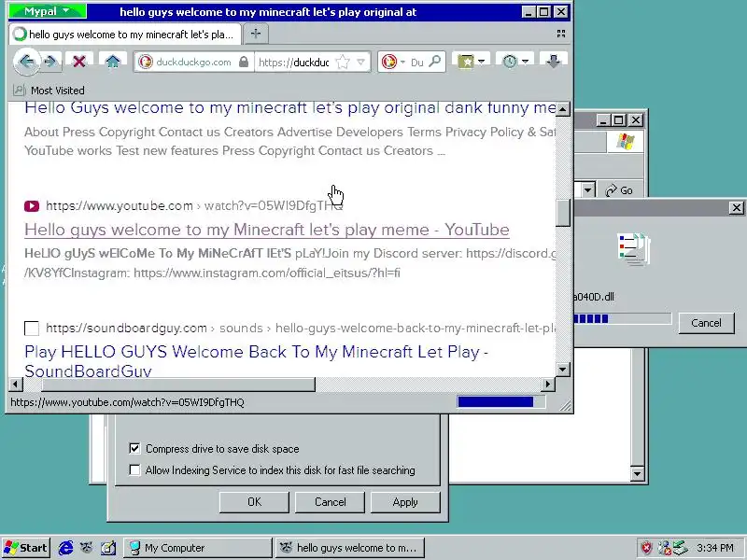
Task: Expand the bookmarks button dropdown arrow
Action: click(481, 62)
